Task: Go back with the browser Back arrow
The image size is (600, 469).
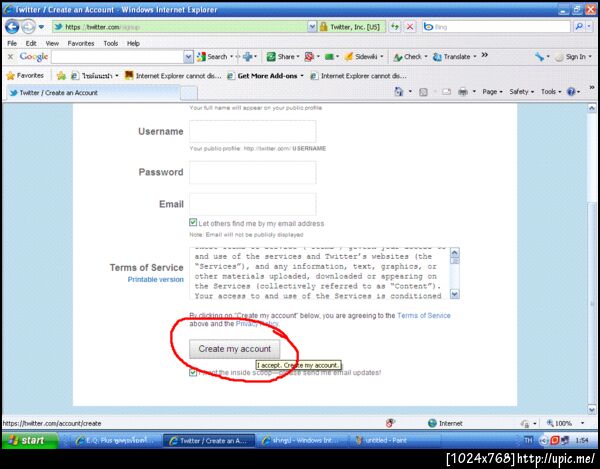Action: [12, 27]
